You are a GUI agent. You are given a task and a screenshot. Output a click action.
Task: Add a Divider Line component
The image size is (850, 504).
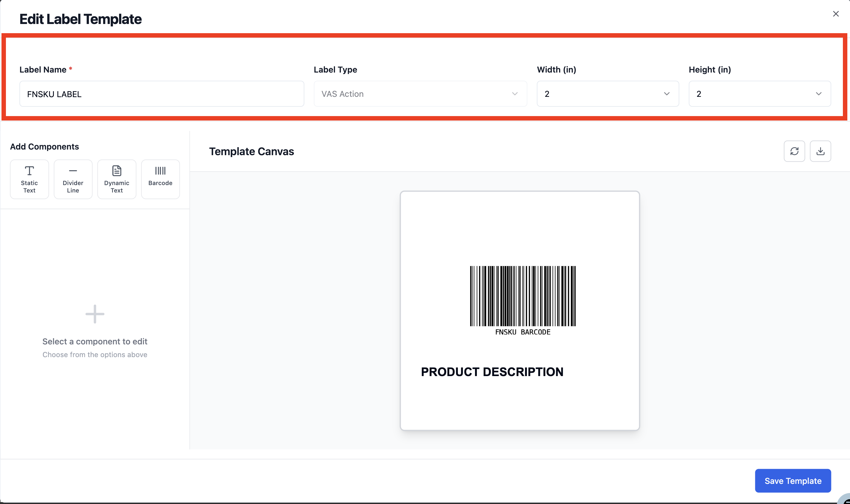click(73, 179)
